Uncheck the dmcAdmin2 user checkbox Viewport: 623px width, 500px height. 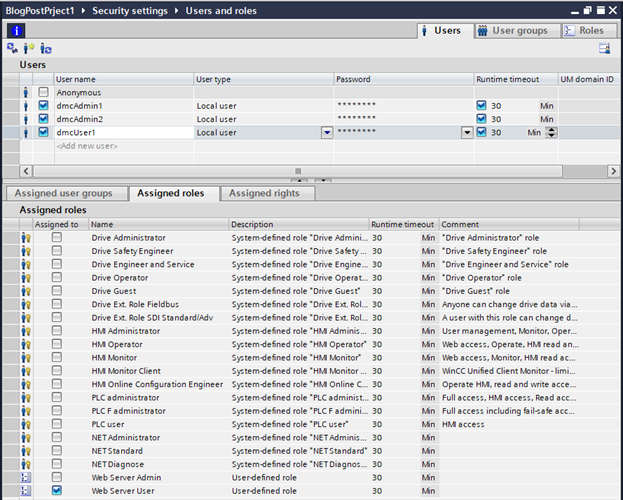pyautogui.click(x=43, y=118)
